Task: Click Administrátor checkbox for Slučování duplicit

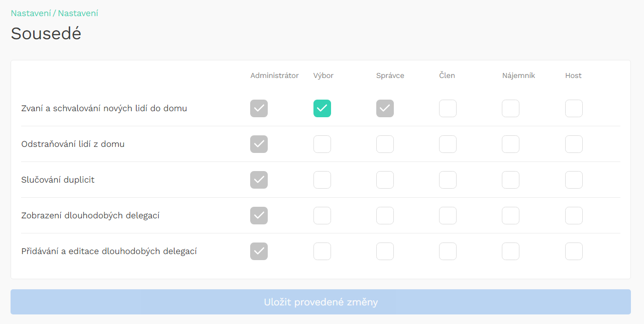Action: click(x=259, y=180)
